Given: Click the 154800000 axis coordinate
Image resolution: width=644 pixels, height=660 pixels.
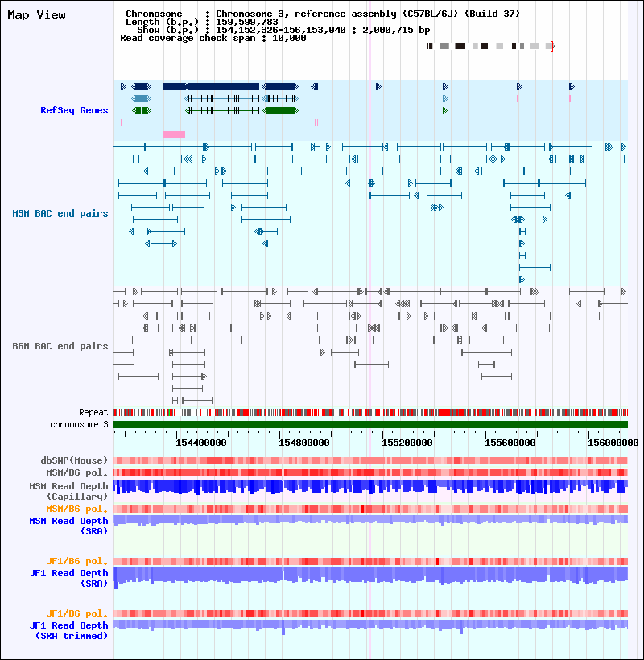Looking at the screenshot, I should click(304, 443).
